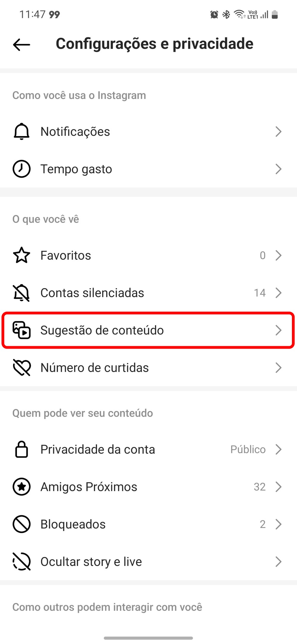This screenshot has width=297, height=644.
Task: Tap the Amigos Próximos star-circle icon
Action: [21, 487]
